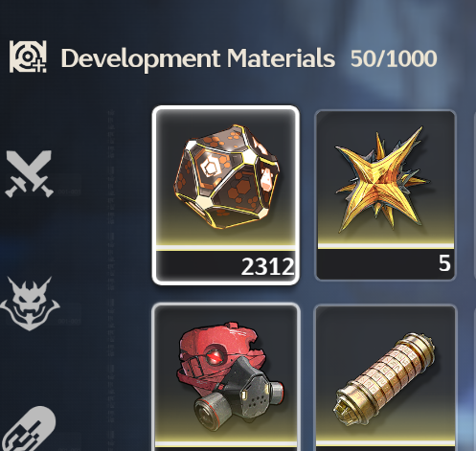Switch to the demon mask Echoes tab
Viewport: 476px width, 451px height.
(30, 304)
